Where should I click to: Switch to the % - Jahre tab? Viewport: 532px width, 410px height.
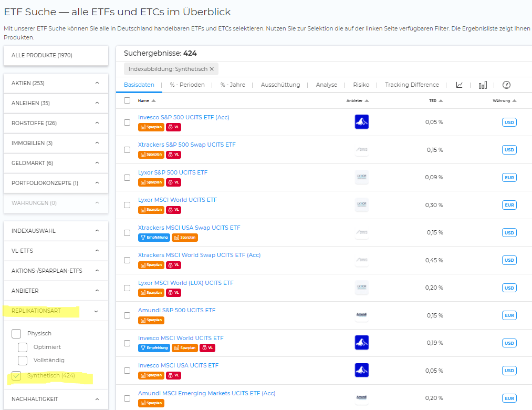click(233, 85)
